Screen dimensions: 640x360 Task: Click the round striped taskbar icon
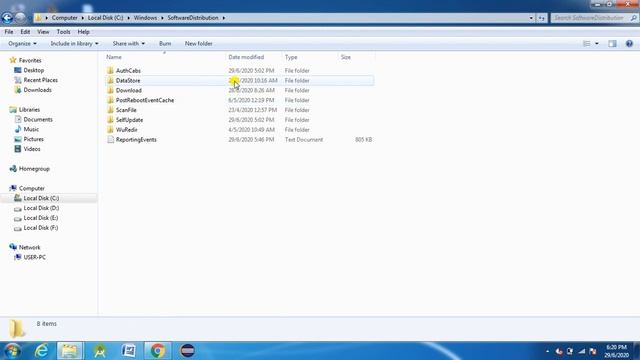(x=187, y=351)
